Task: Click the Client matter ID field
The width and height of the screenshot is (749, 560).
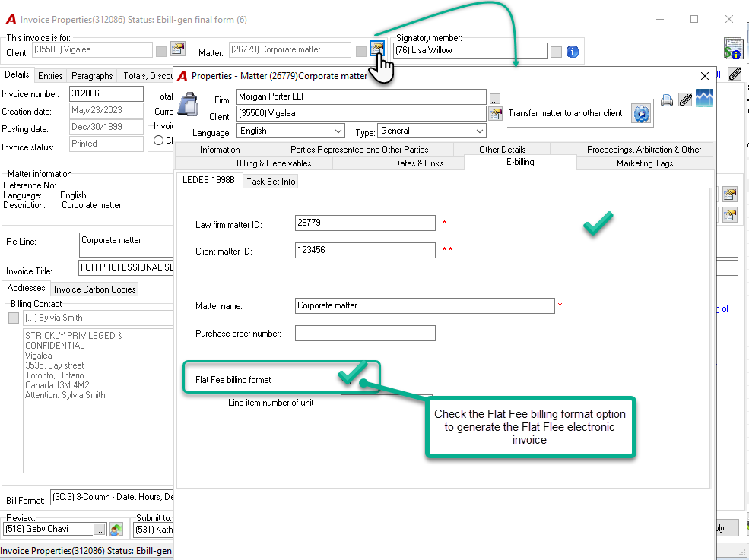Action: pos(366,250)
